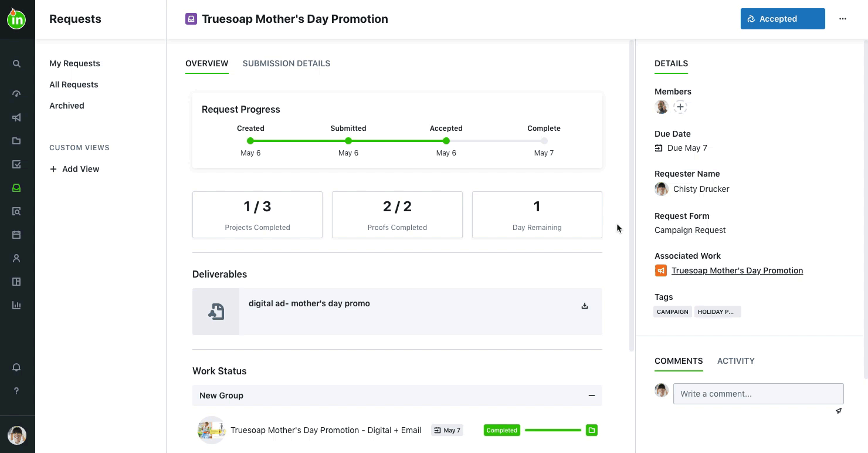Viewport: 868px width, 453px height.
Task: Click the commenter avatar beside comment box
Action: pos(662,390)
